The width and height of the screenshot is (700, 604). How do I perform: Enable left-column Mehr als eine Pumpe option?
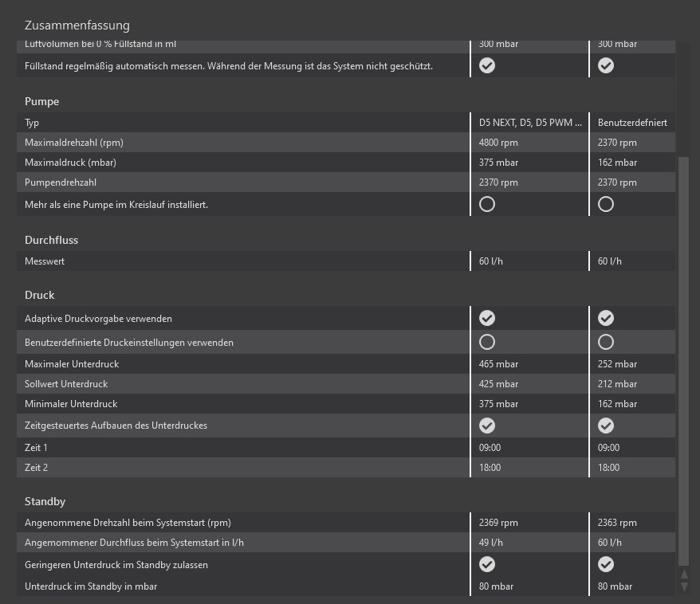point(487,204)
